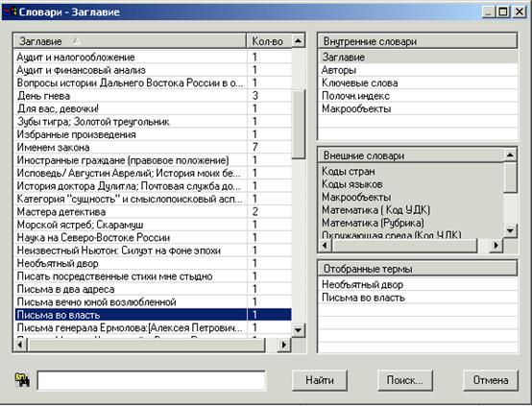Select Коды стран external dictionary
Viewport: 532px width, 406px height.
[x=411, y=171]
